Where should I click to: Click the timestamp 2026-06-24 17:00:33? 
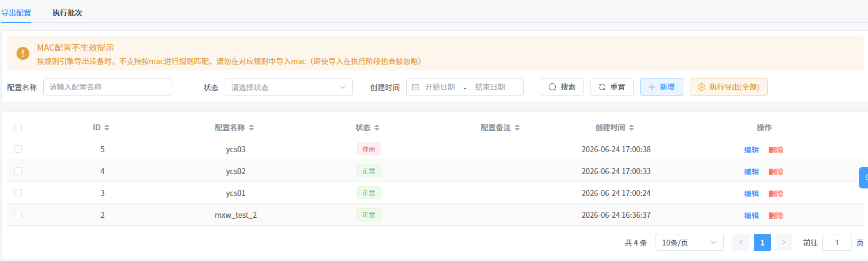click(x=616, y=171)
